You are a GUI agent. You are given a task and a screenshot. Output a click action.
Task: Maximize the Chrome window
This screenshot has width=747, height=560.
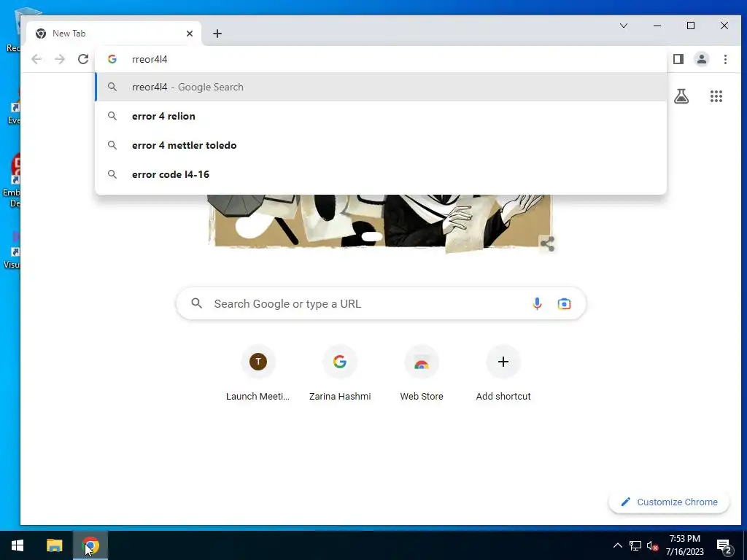coord(691,26)
